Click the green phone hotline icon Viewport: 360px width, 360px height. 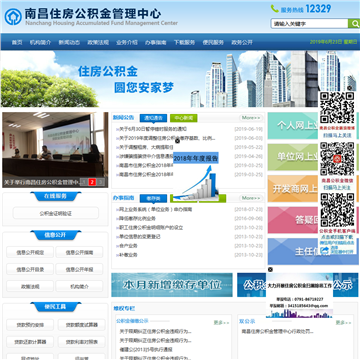coord(274,9)
